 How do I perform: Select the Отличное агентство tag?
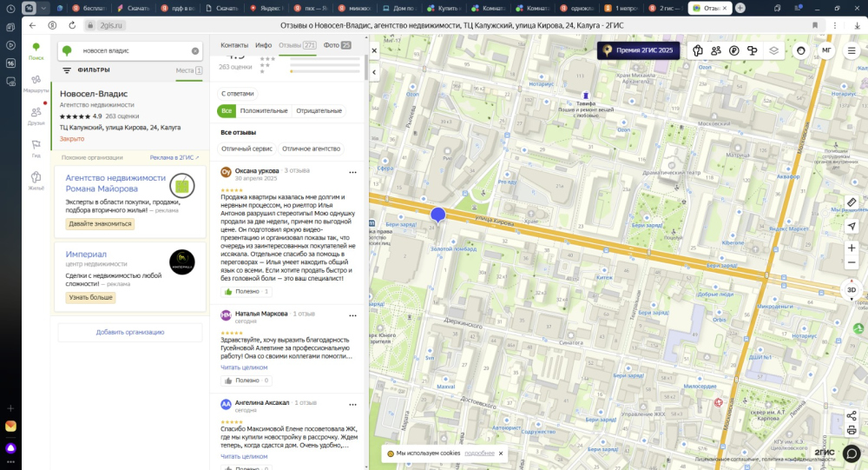click(311, 149)
